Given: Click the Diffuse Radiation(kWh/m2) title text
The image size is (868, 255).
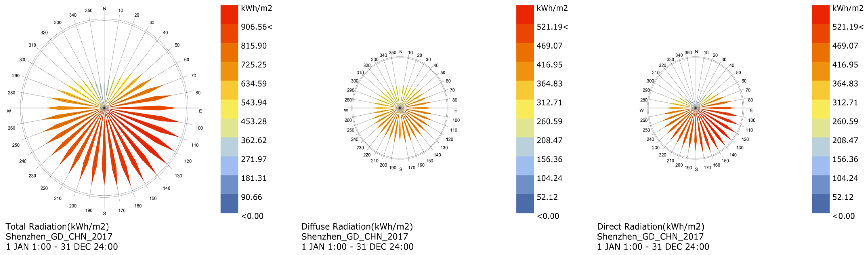Looking at the screenshot, I should pyautogui.click(x=357, y=226).
